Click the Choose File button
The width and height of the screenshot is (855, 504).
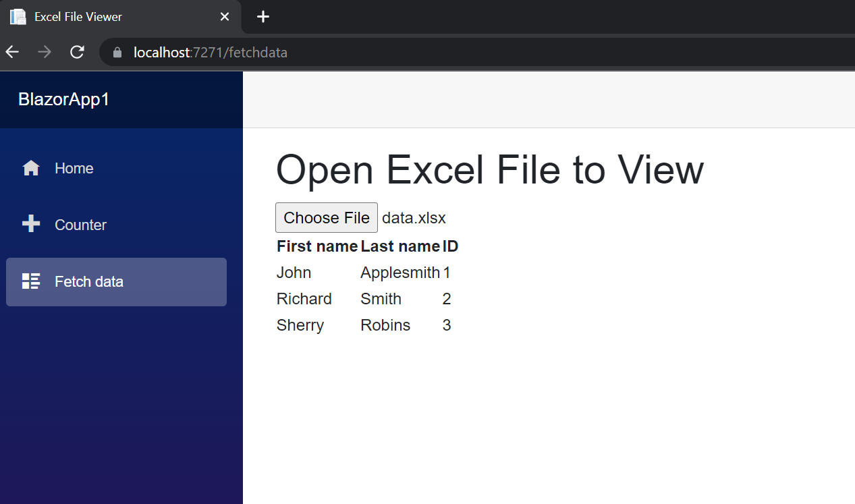(326, 217)
